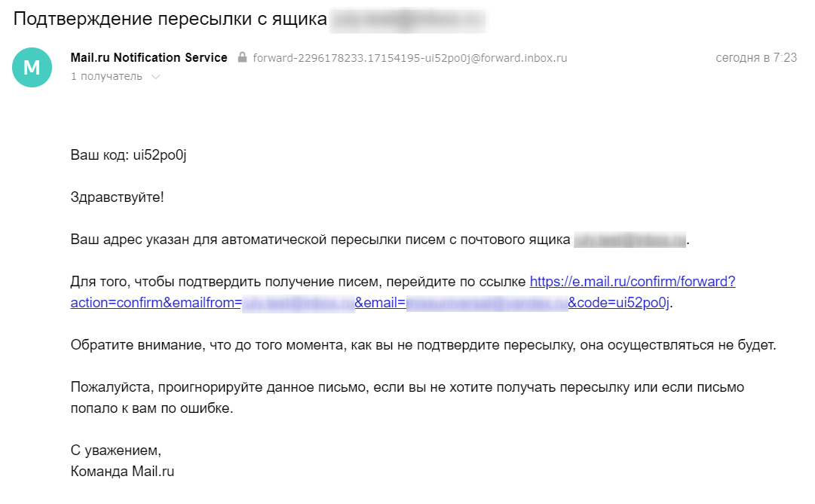Click the greeting "Здравствуйте!"
815x504 pixels.
117,197
